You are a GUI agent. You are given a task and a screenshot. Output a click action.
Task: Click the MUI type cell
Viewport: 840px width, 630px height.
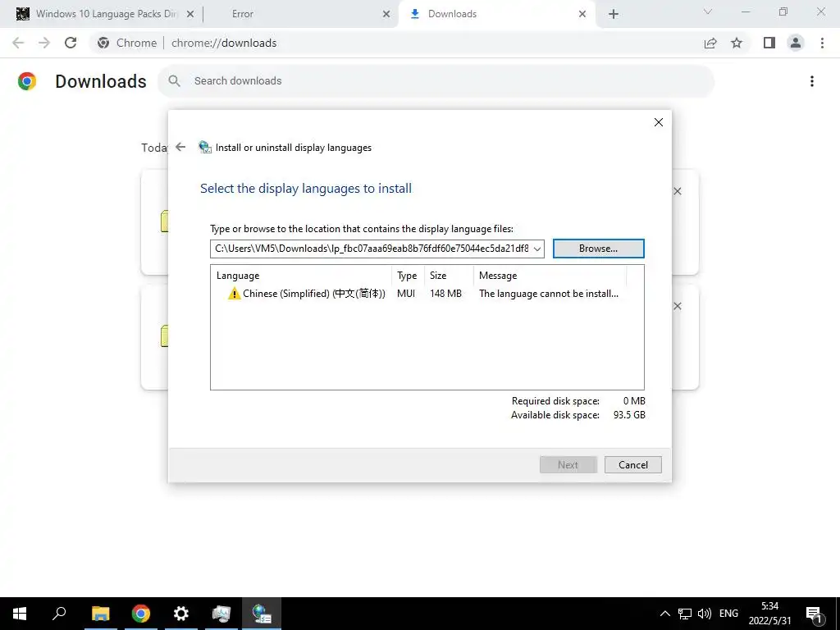pos(406,294)
